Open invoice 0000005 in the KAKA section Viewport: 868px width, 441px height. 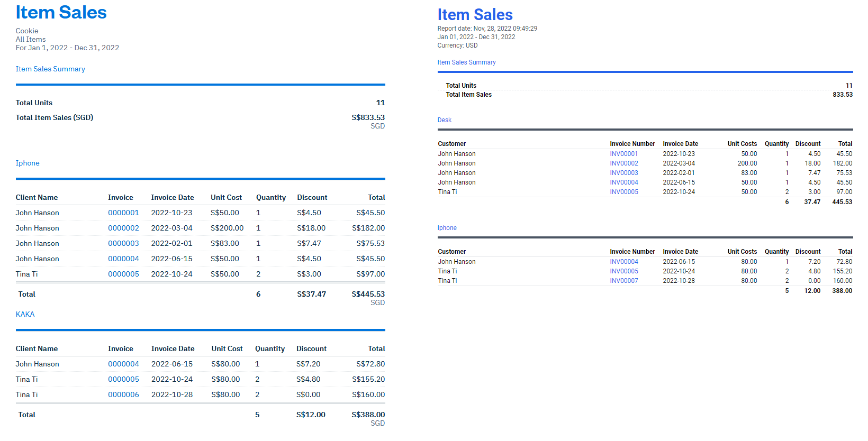coord(123,379)
